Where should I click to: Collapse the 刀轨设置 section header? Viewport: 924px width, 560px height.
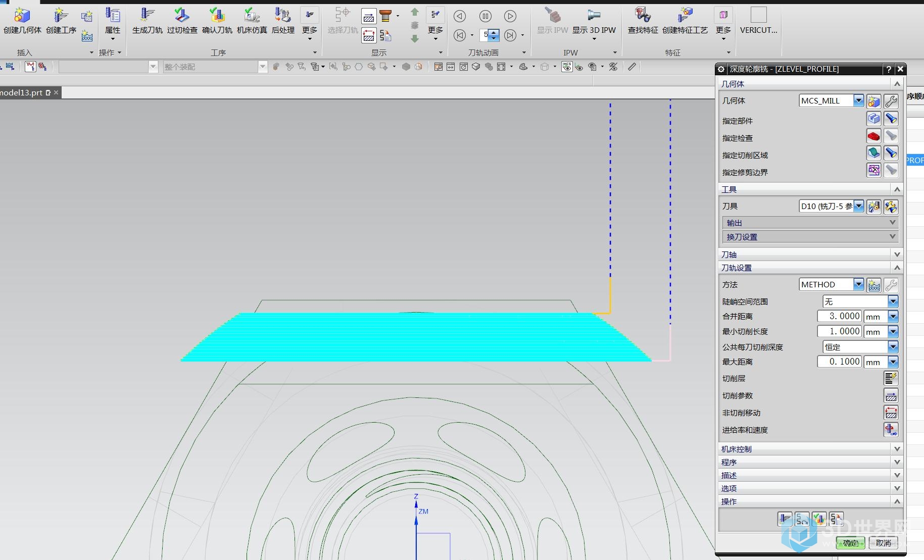click(x=810, y=268)
